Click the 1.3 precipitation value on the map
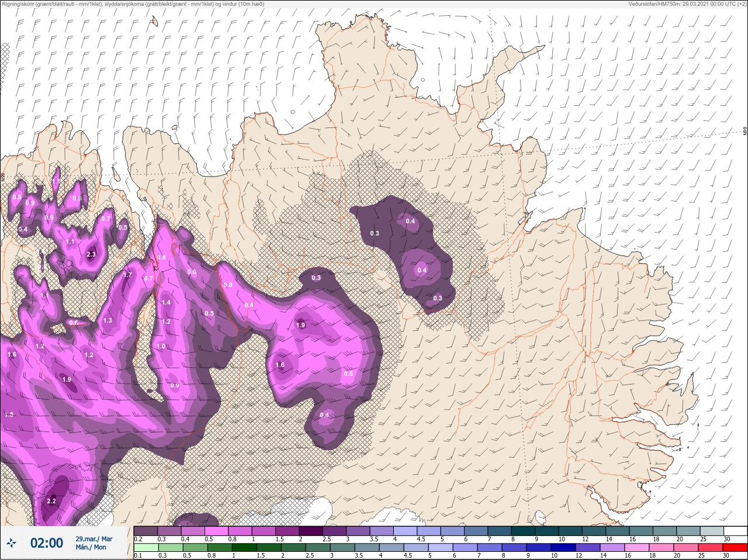The width and height of the screenshot is (748, 560). click(x=108, y=321)
